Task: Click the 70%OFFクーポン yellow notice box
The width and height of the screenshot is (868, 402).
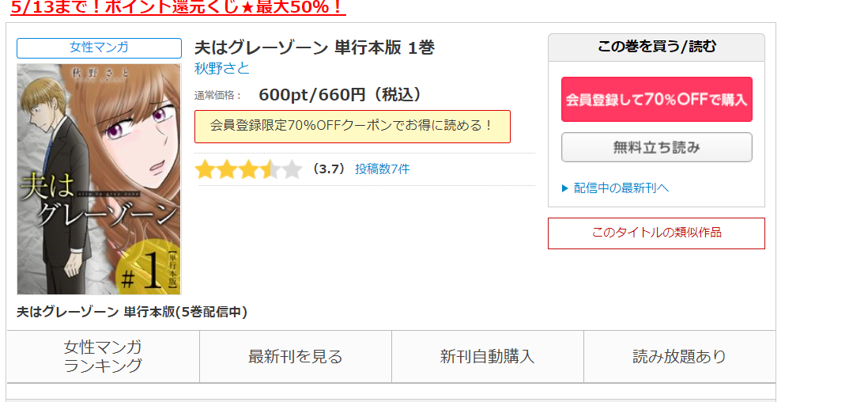Action: click(353, 127)
